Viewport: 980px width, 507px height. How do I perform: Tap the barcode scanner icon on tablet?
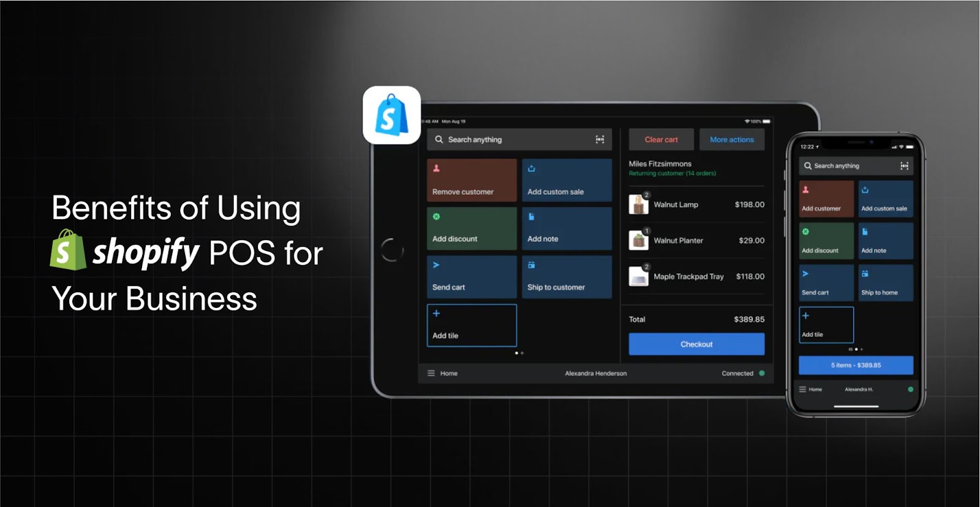coord(600,140)
